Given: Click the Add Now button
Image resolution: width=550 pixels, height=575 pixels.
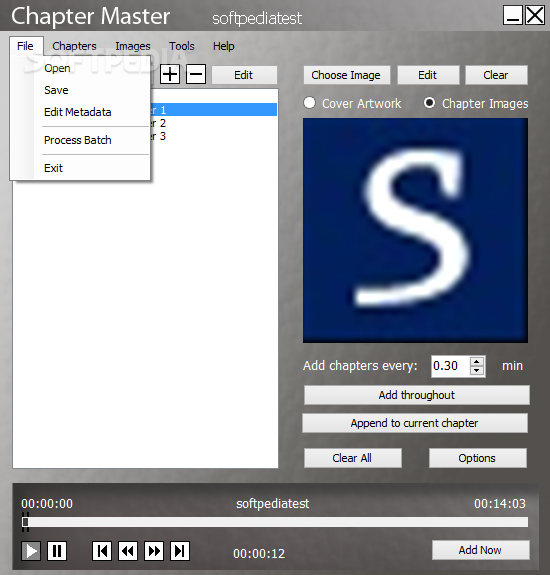Looking at the screenshot, I should coord(480,550).
